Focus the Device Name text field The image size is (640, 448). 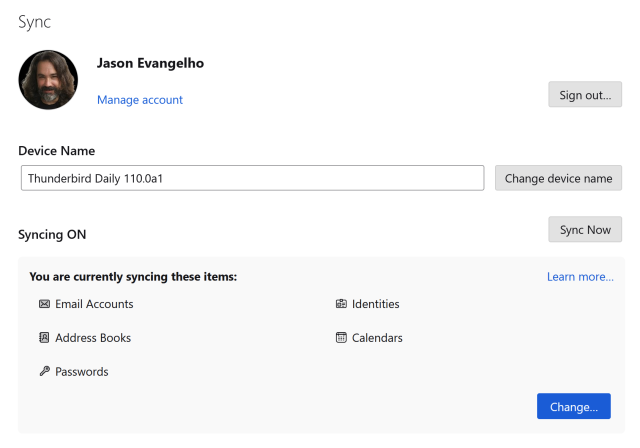click(252, 178)
